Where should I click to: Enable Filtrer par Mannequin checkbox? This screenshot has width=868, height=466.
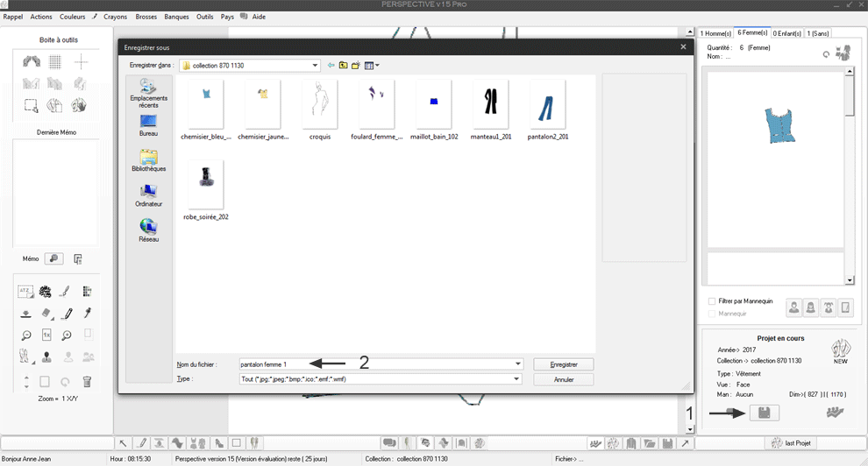(x=712, y=301)
